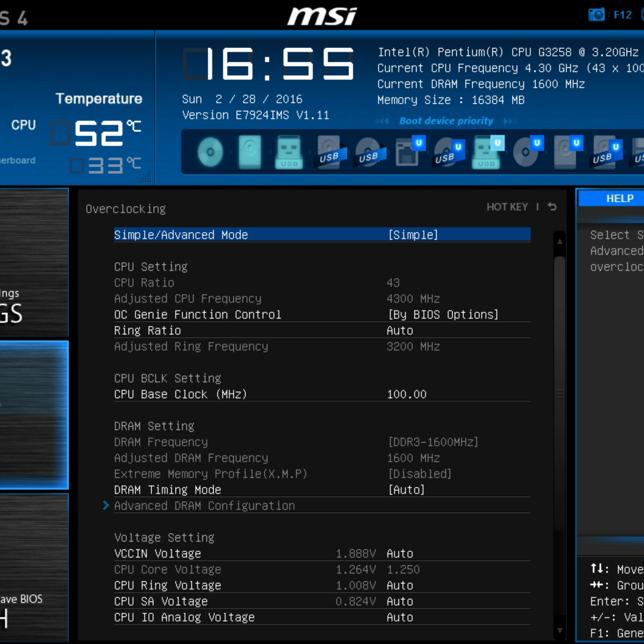Expand Advanced DRAM Configuration submenu
The height and width of the screenshot is (644, 644).
tap(322, 506)
